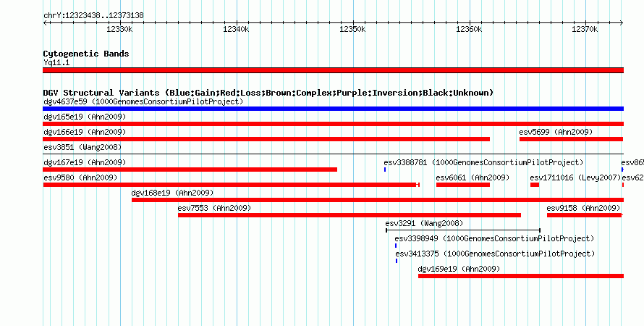Click the red dgv166e19 loss bar

266,139
